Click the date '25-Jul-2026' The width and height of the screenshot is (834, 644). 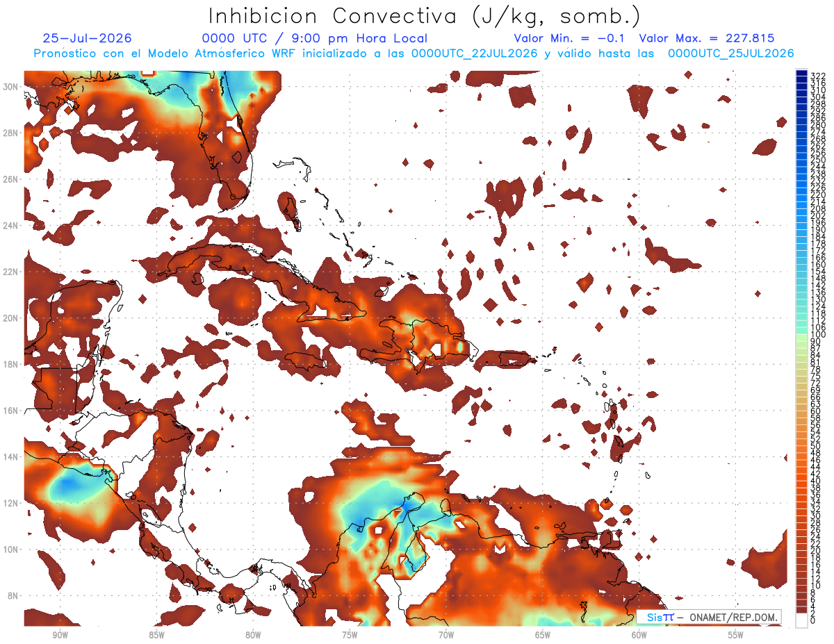(87, 38)
